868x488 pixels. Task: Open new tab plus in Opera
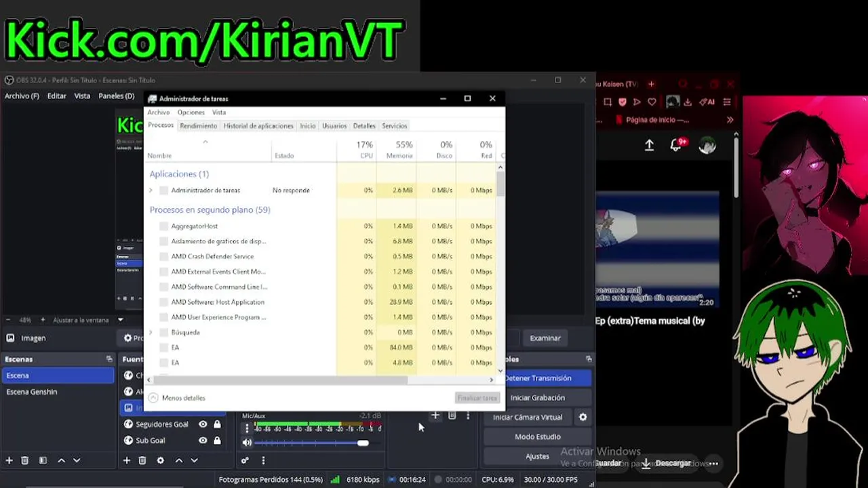[x=651, y=84]
